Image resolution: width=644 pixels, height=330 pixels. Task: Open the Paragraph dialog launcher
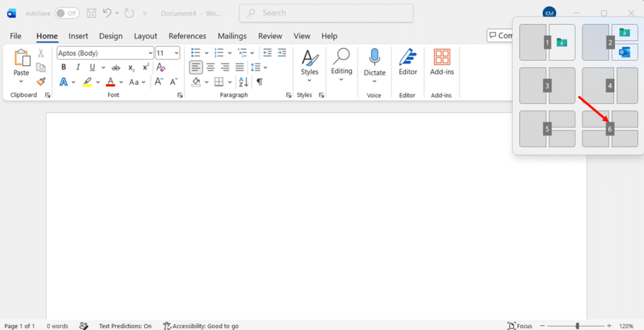point(288,95)
